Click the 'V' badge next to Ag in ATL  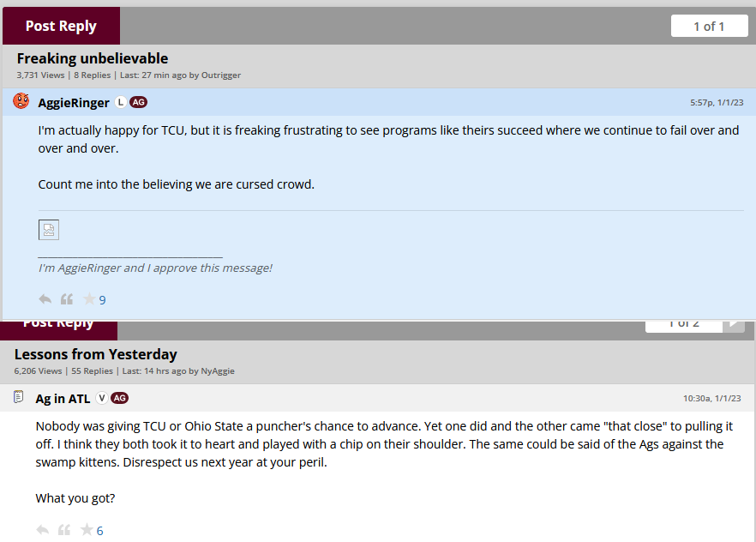(x=102, y=398)
